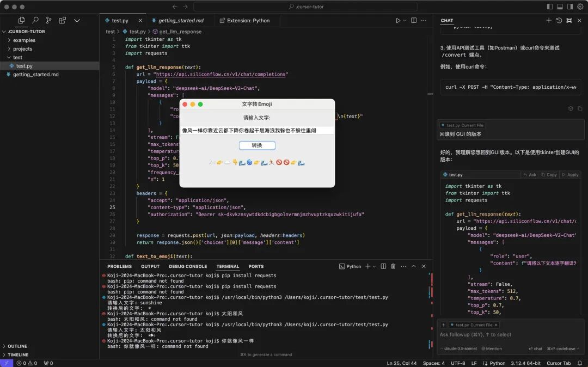Screen dimensions: 588x367
Task: Open Cursor settings gear icon
Action: [580, 7]
